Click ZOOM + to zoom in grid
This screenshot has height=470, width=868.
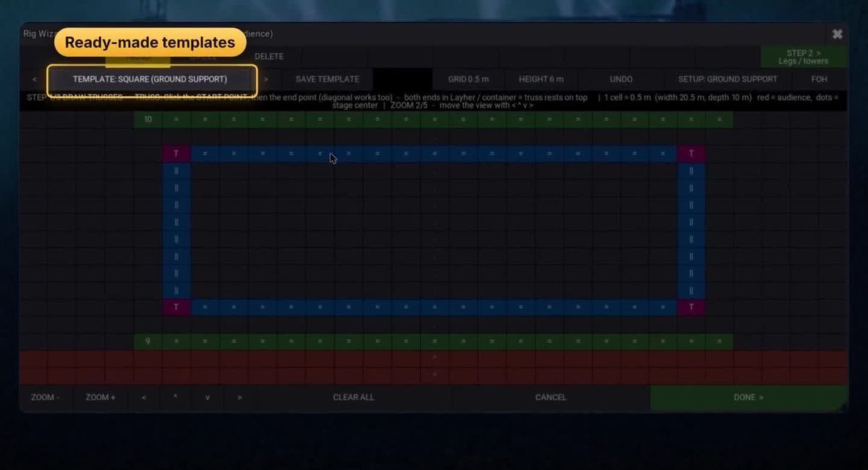click(101, 397)
